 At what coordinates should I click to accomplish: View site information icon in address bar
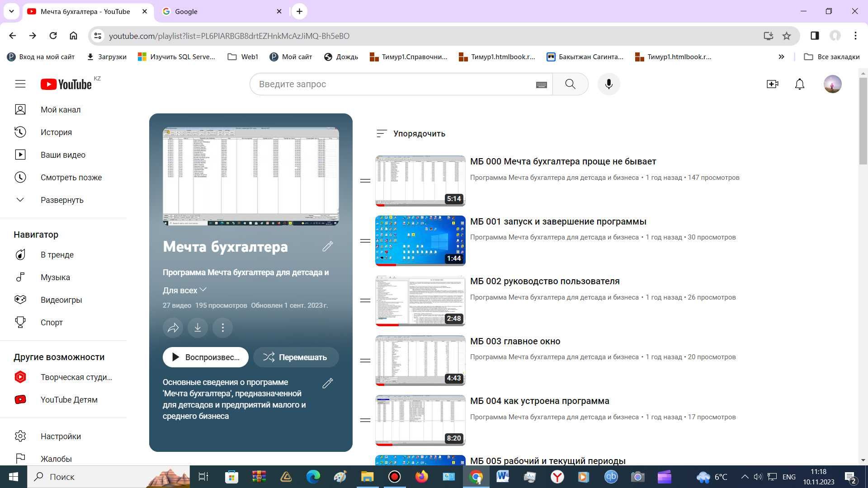(x=97, y=36)
